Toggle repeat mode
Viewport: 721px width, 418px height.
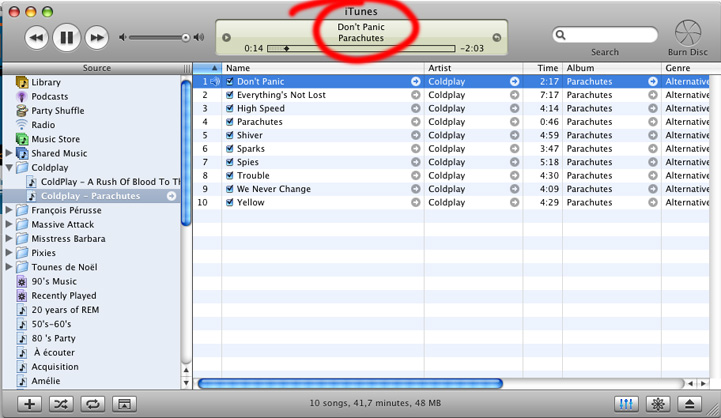93,404
